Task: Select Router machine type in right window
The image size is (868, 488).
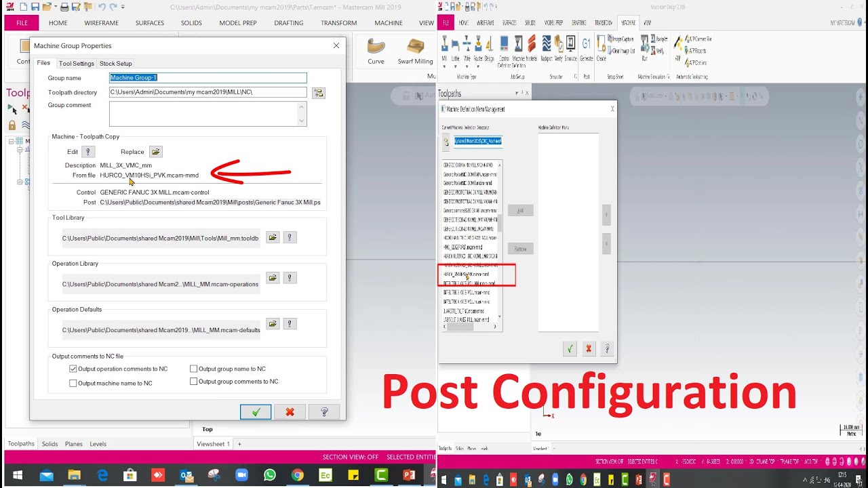Action: (478, 49)
